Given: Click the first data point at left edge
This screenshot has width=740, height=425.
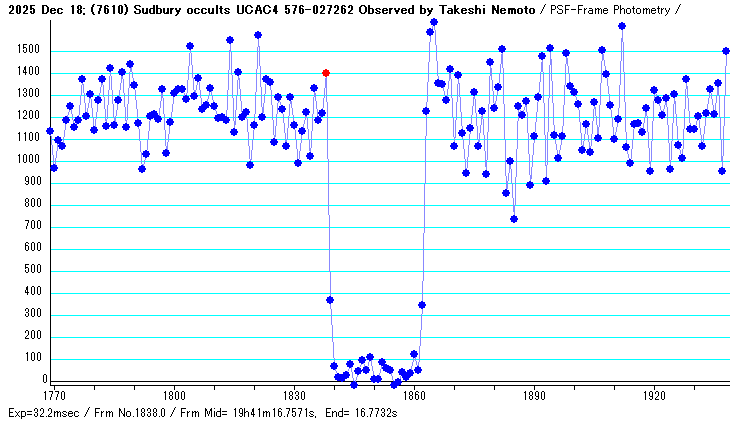Looking at the screenshot, I should [x=50, y=131].
